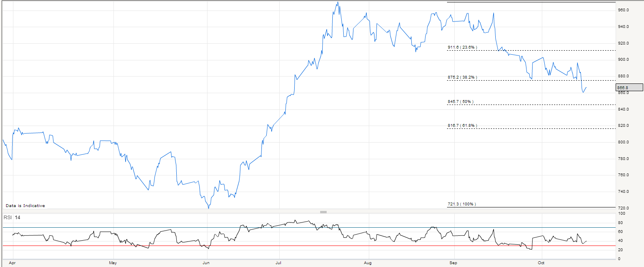Select Aug on the time axis
The width and height of the screenshot is (644, 267).
[368, 263]
